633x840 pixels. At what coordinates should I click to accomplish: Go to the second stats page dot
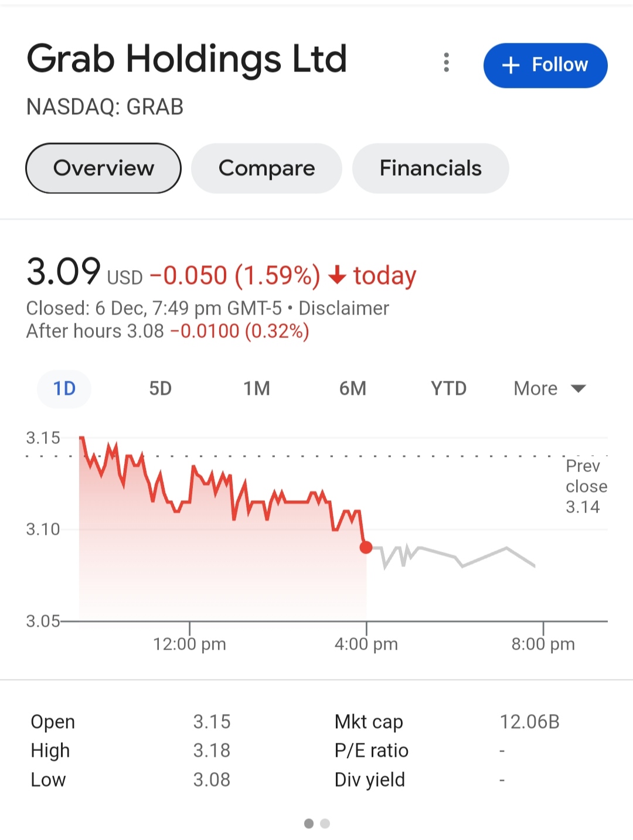[325, 824]
